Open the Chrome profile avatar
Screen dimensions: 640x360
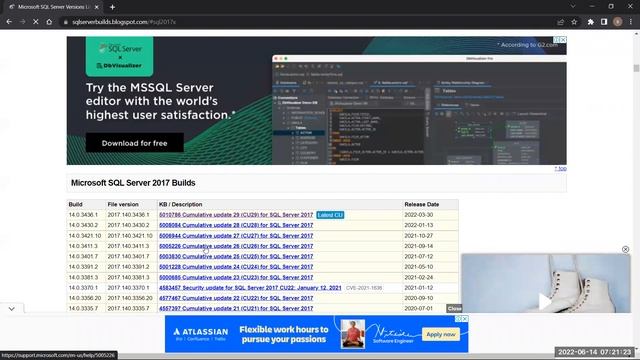coord(618,22)
